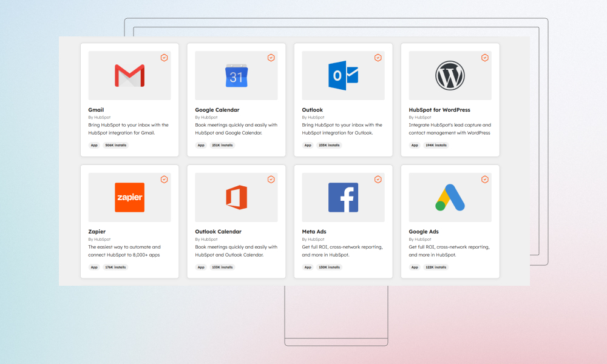607x364 pixels.
Task: Click the Google Ads triangle icon
Action: coord(450,197)
